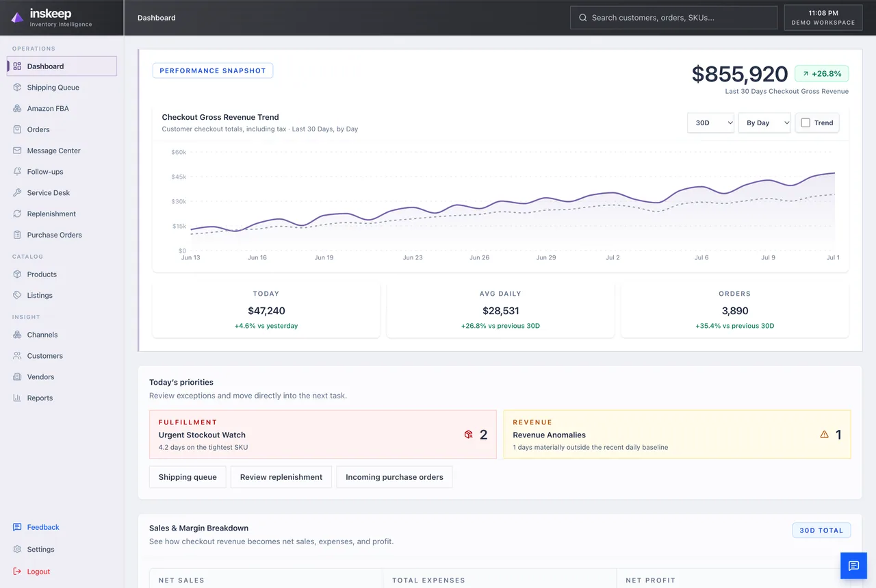This screenshot has height=588, width=876.
Task: Click the $45k axis label
Action: tap(179, 177)
